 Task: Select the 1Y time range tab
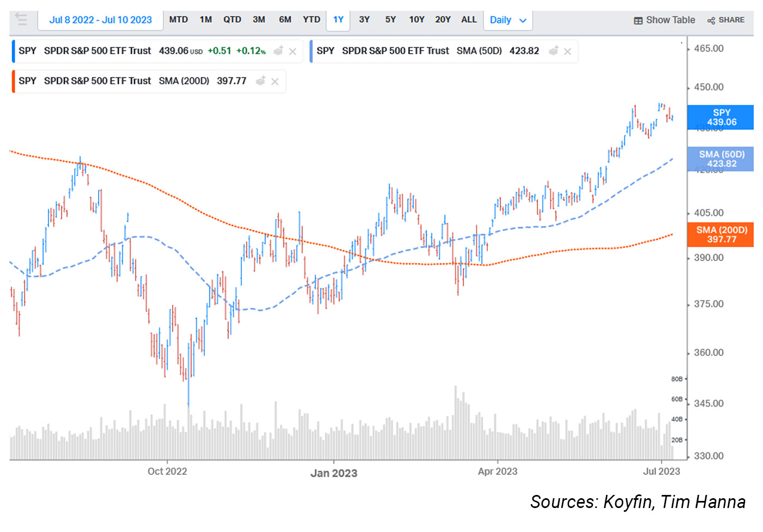[338, 20]
